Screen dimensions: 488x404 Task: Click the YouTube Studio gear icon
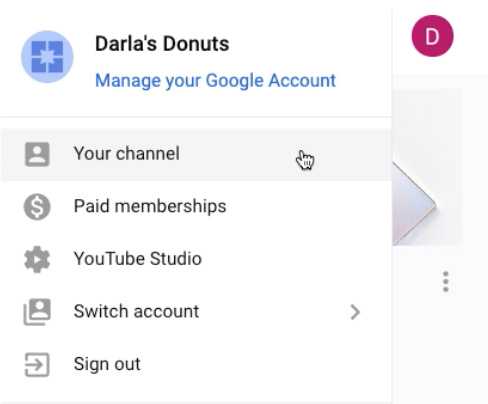pos(37,259)
